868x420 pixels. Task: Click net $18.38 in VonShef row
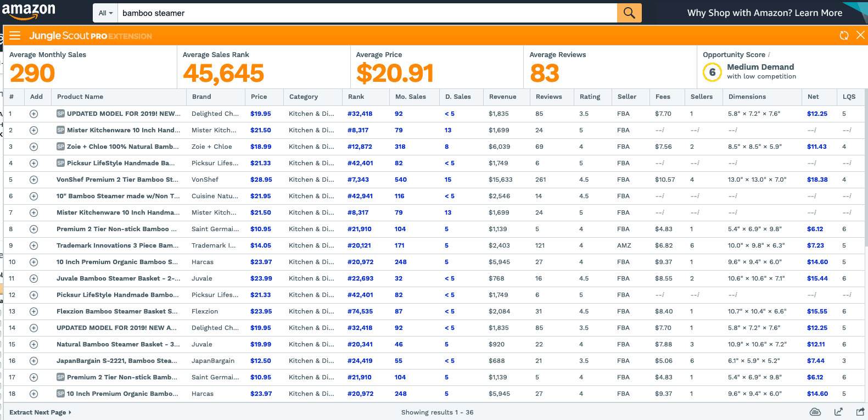(x=817, y=180)
